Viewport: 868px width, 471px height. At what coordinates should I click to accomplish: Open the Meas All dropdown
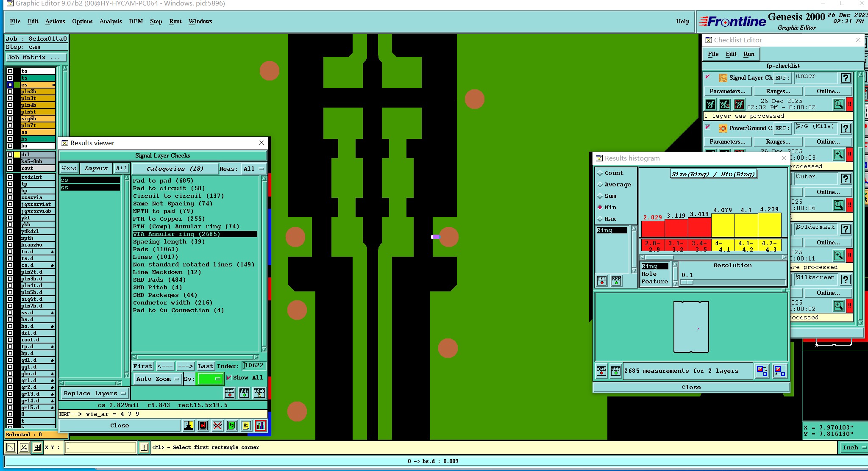253,169
